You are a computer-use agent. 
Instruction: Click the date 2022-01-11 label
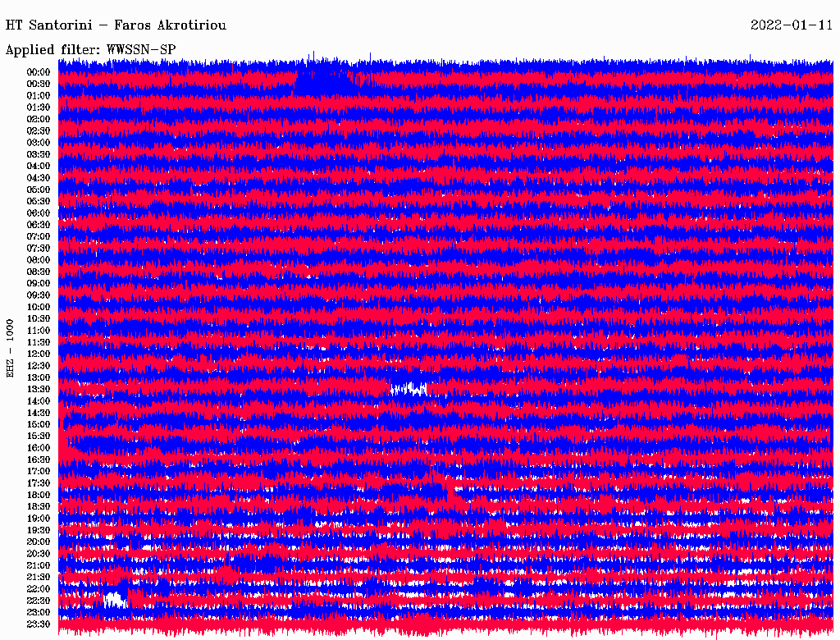click(791, 25)
